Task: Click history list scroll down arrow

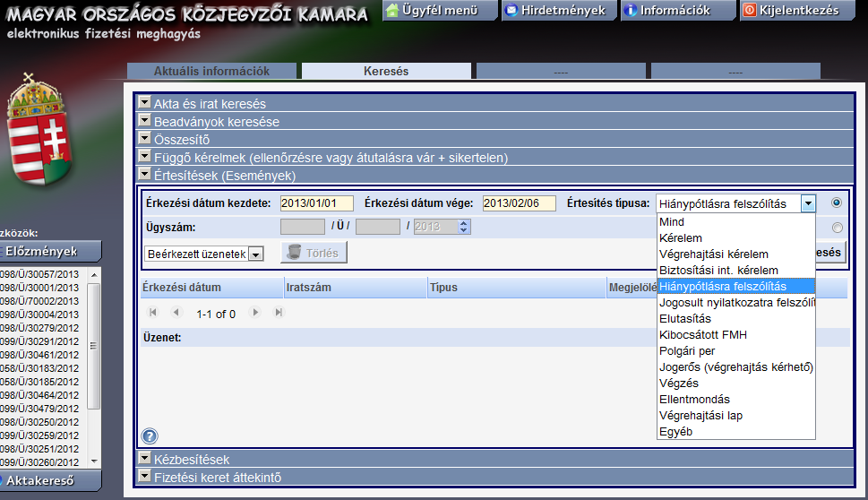Action: (x=94, y=461)
